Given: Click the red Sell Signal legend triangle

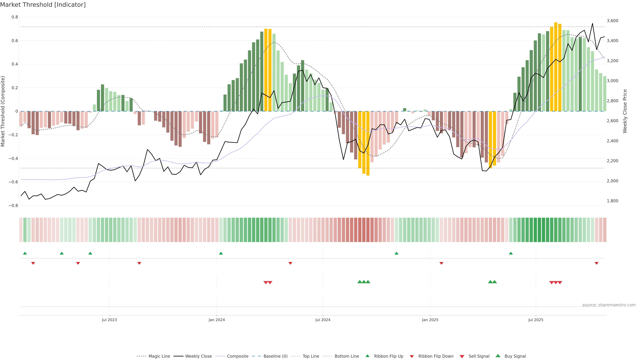Looking at the screenshot, I should (462, 356).
